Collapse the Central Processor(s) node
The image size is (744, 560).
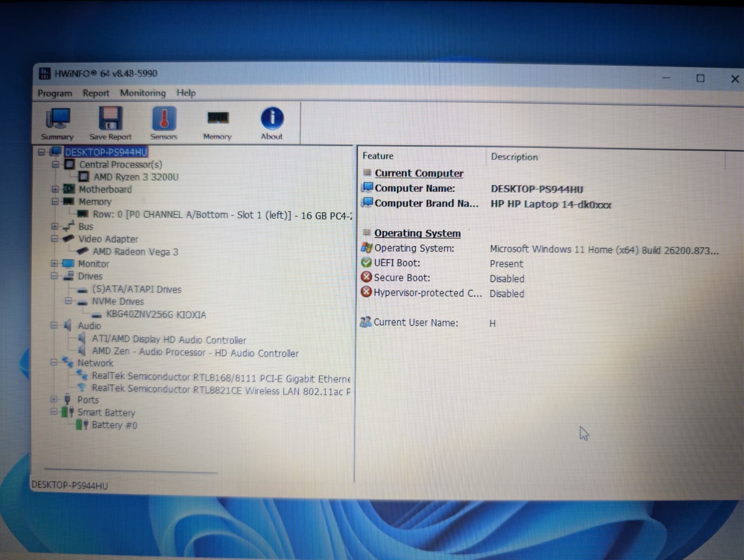pos(55,164)
